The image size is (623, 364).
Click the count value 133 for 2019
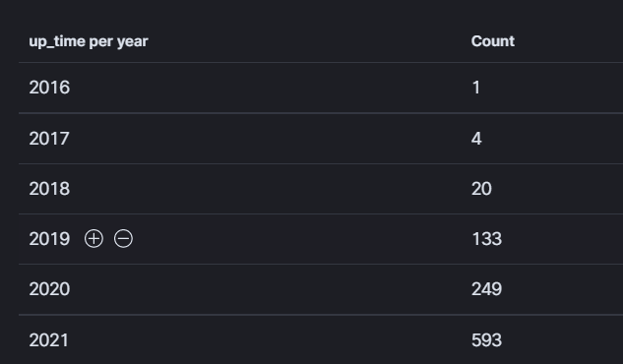487,238
